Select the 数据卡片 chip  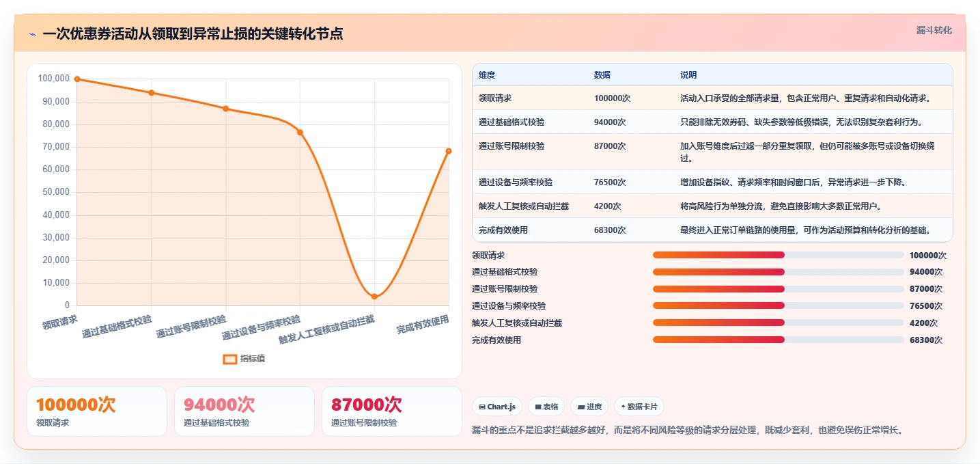pos(639,407)
